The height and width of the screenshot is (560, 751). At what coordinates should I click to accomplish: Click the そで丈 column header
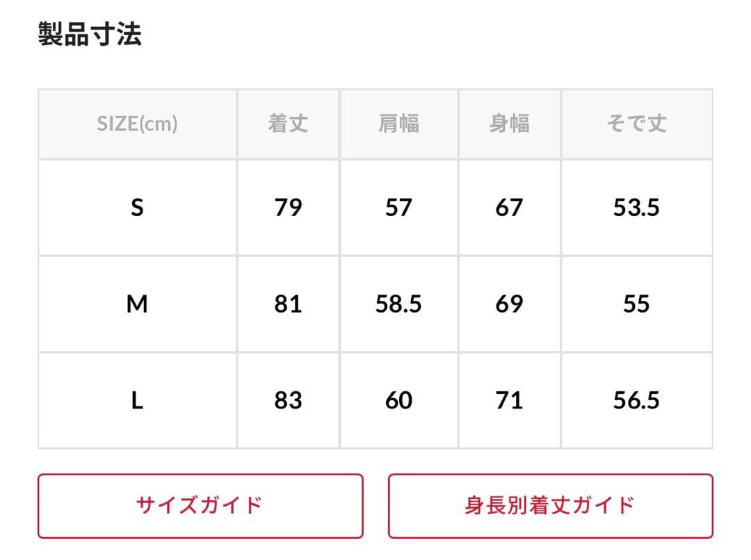(637, 124)
